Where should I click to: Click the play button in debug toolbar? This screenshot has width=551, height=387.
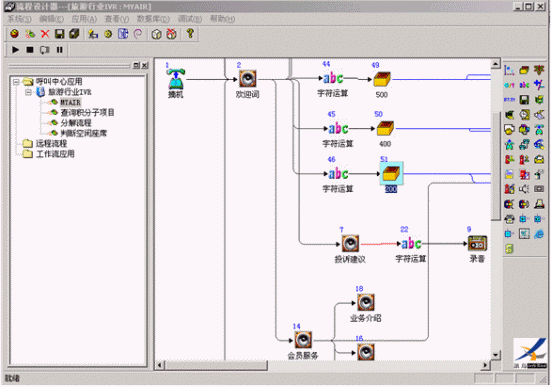pos(15,50)
